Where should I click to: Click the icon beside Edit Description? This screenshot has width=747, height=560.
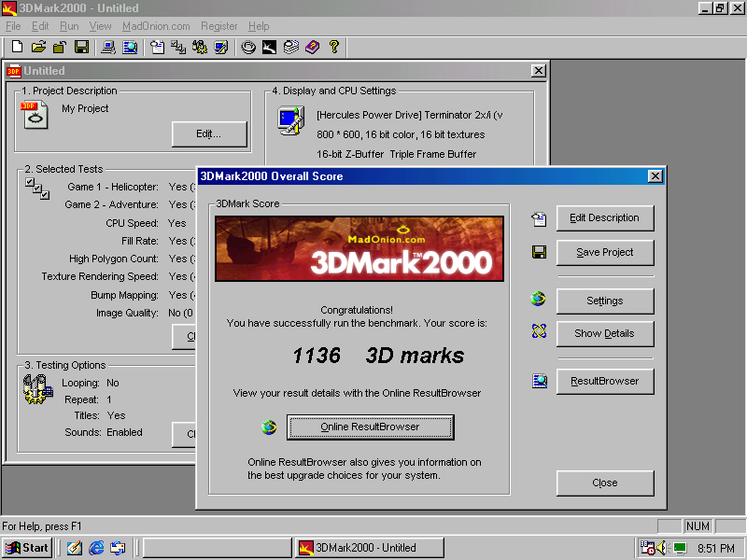pos(539,219)
